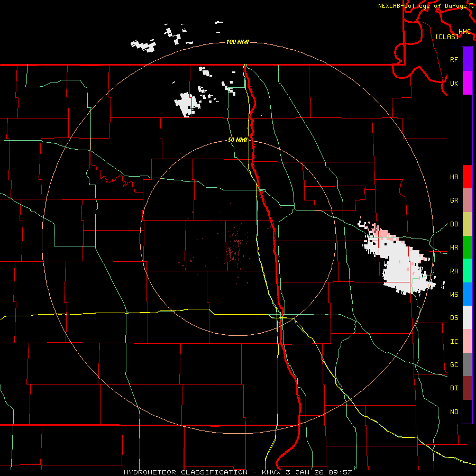The width and height of the screenshot is (476, 476).
Task: Click the 'UK' legend label
Action: 454,83
